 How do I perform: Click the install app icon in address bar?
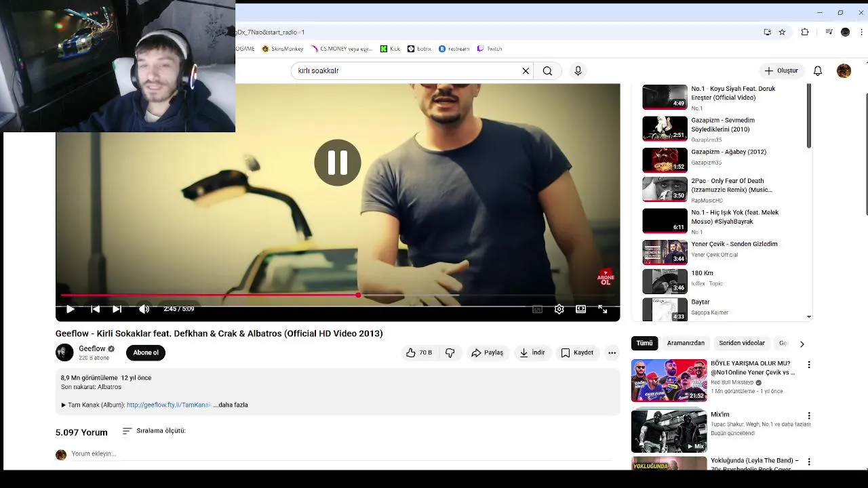[767, 32]
